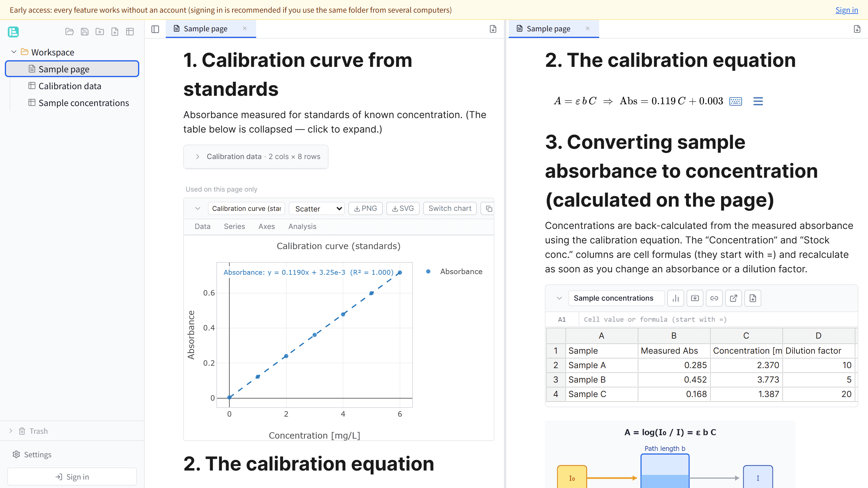Click the page icon beside Sample page in sidebar
The width and height of the screenshot is (868, 488).
(x=32, y=69)
